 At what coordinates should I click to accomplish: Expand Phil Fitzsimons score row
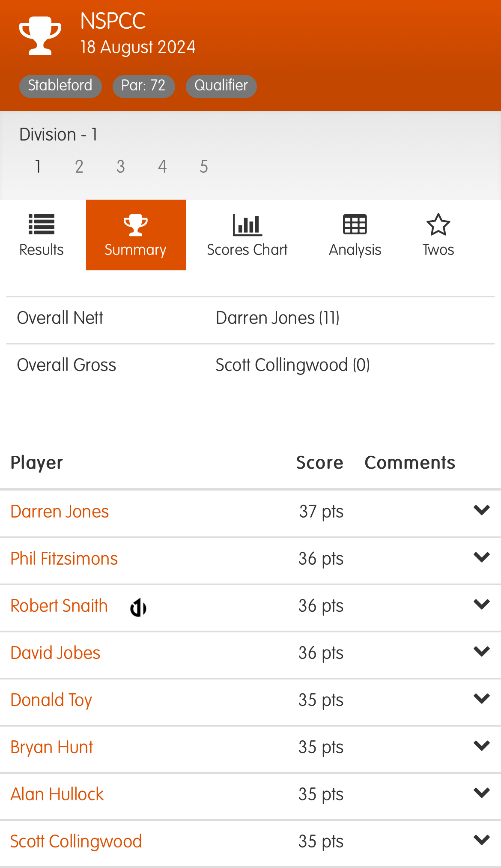pyautogui.click(x=481, y=557)
